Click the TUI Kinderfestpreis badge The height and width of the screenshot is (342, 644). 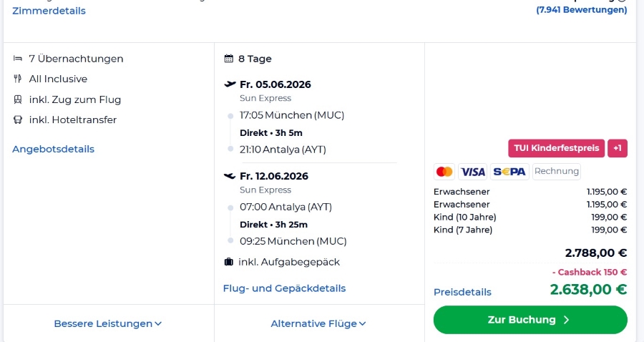tap(556, 148)
